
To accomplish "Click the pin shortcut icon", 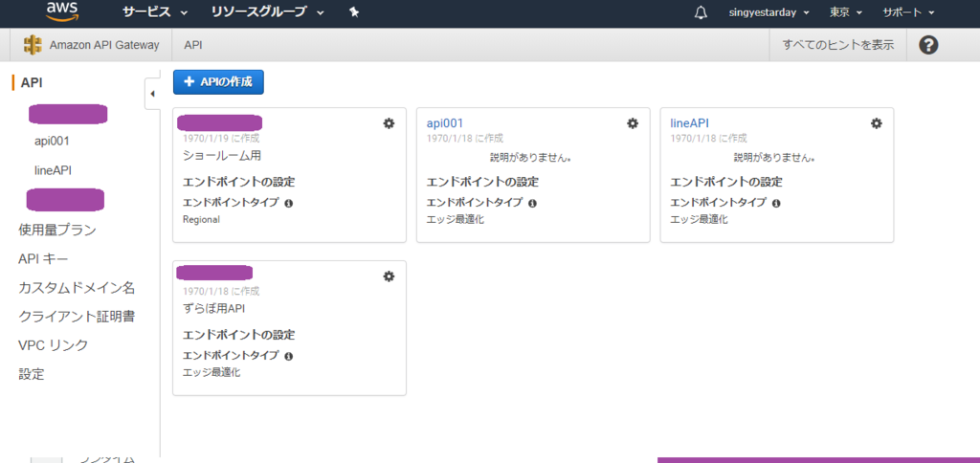I will (x=354, y=11).
